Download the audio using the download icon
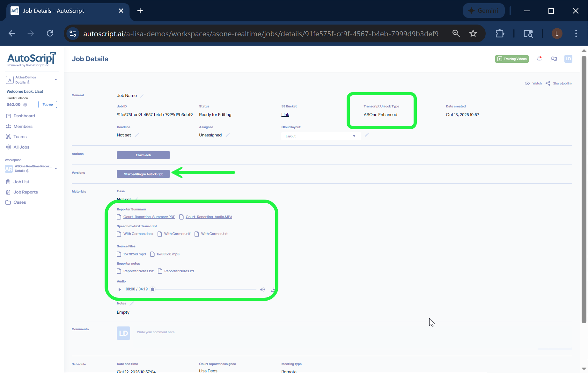Screen dimensions: 588x373 point(273,289)
